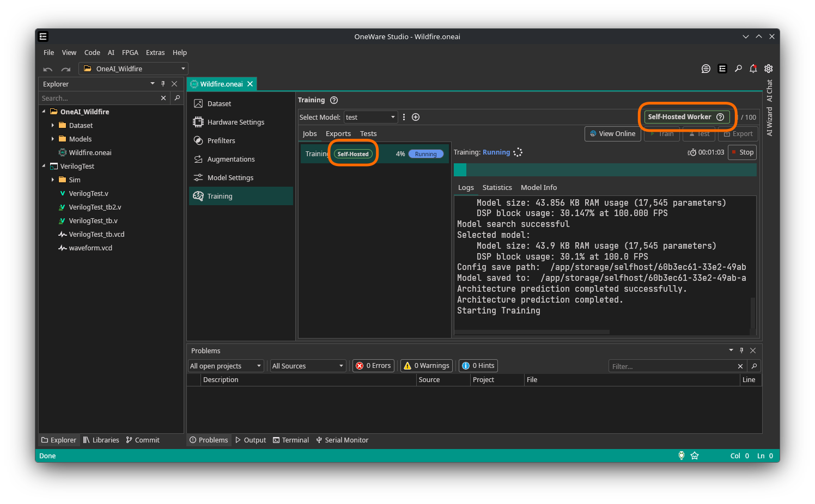Open the Select Model dropdown showing test
This screenshot has width=815, height=504.
[370, 116]
